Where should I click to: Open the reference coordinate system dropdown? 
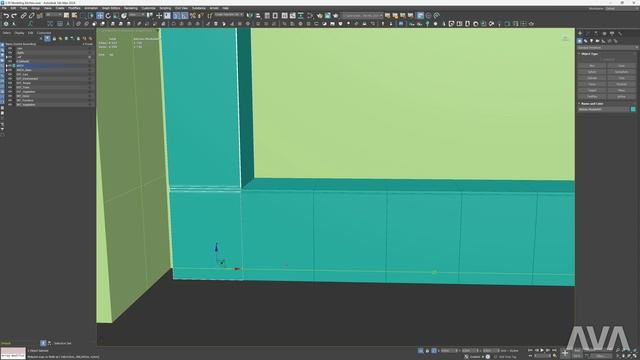coord(137,15)
